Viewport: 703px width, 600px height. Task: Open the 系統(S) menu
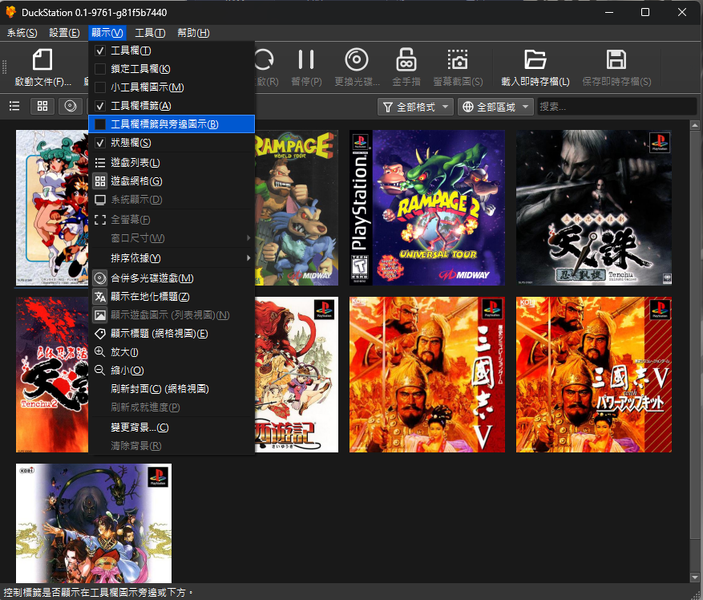point(22,33)
